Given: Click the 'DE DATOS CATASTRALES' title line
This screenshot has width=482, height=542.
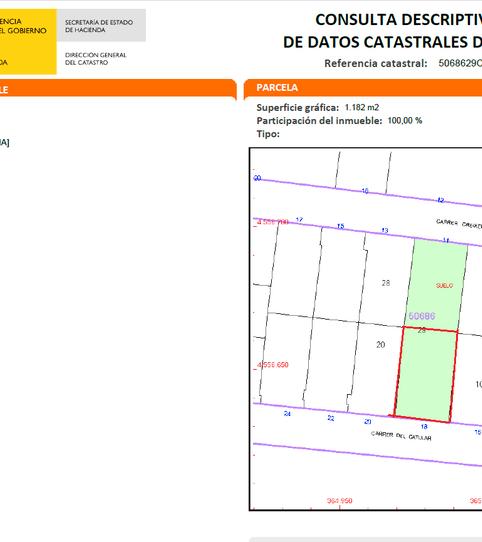Looking at the screenshot, I should pos(382,42).
